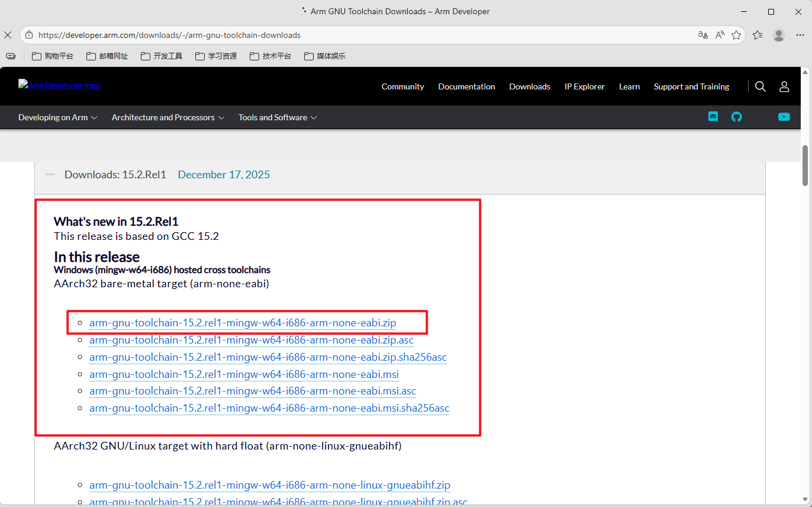The image size is (812, 507).
Task: Download arm-none-eabi.msi.sha256asc checksum file
Action: (269, 408)
